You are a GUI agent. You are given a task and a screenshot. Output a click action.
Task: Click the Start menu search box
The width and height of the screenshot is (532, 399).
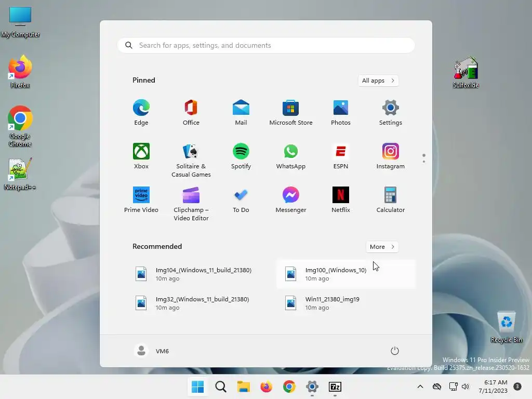click(266, 46)
